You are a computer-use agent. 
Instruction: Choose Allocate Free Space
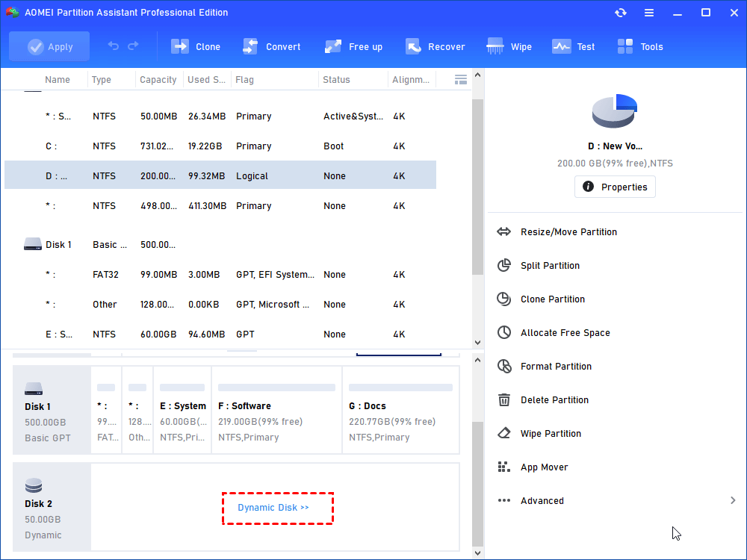[x=565, y=333]
